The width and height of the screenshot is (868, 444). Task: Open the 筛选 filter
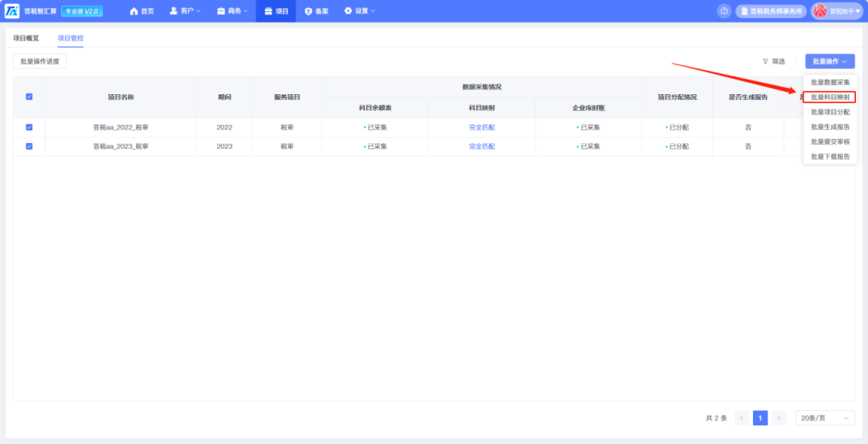773,61
